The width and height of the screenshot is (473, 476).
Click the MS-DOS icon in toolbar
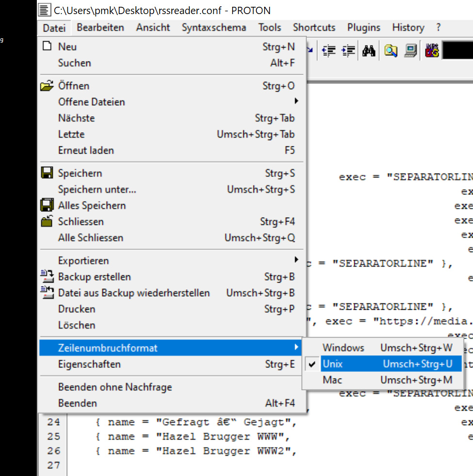click(432, 51)
